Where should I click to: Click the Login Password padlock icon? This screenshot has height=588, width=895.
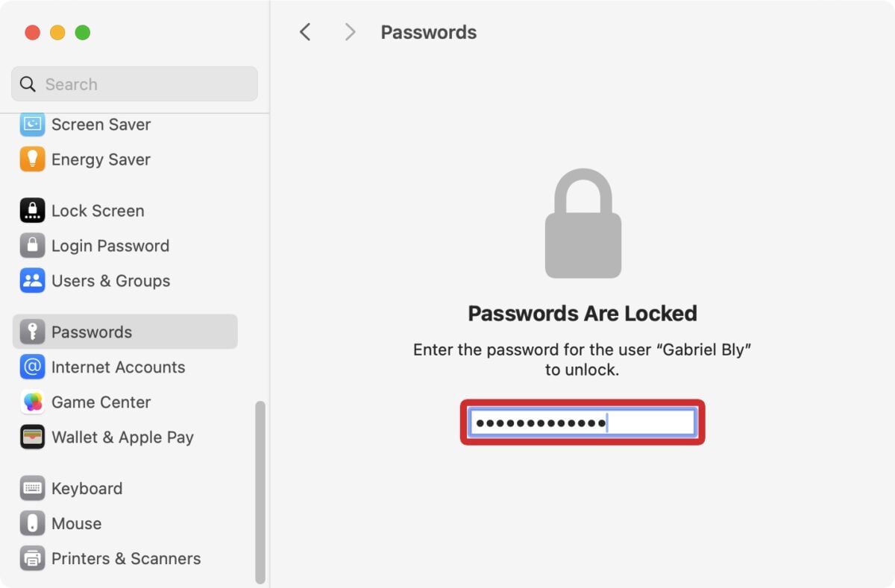[32, 246]
